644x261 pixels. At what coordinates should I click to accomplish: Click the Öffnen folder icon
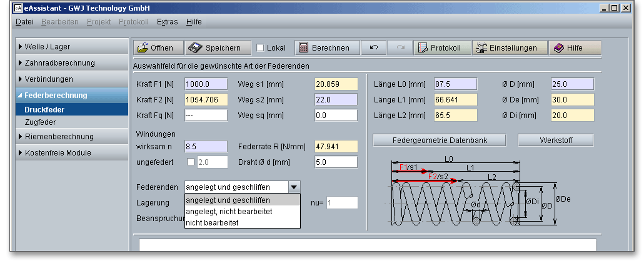point(143,48)
